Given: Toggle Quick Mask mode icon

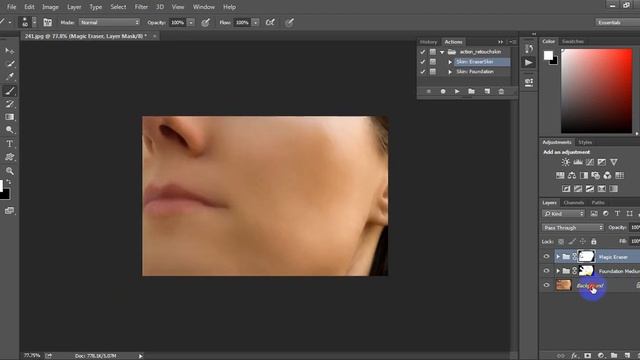Looking at the screenshot, I should coord(9,211).
